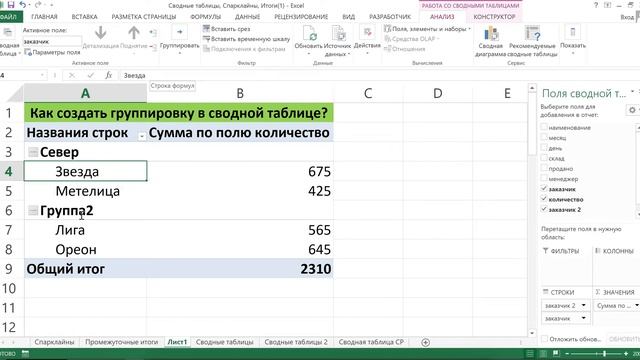Screen dimensions: 640x360
Task: Insert Сводная диаграмма pivot chart
Action: coord(491,34)
